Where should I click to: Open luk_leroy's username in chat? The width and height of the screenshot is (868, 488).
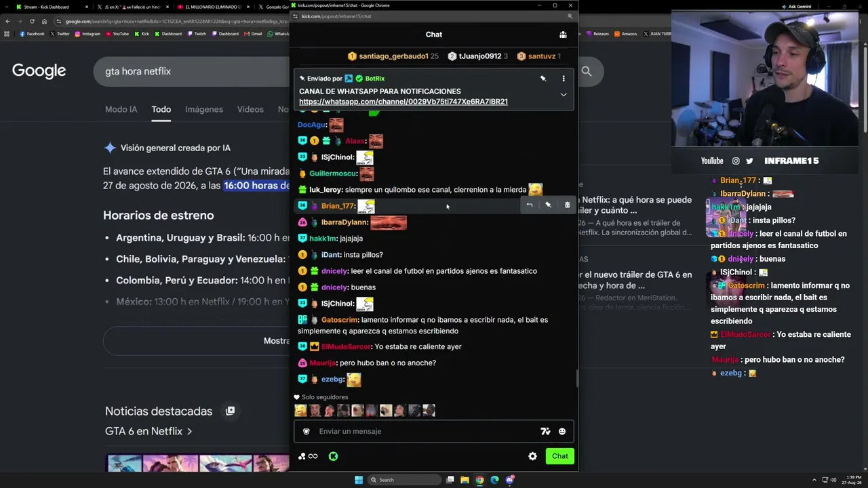[325, 190]
